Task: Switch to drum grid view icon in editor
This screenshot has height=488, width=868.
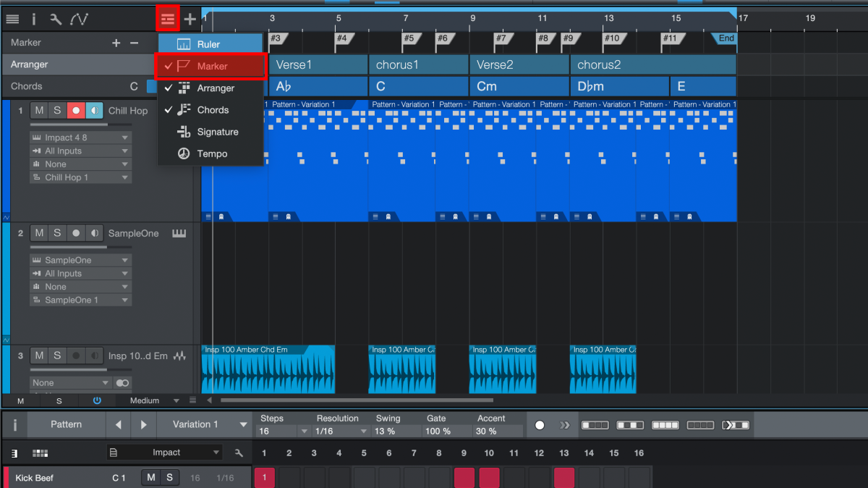Action: [x=41, y=453]
